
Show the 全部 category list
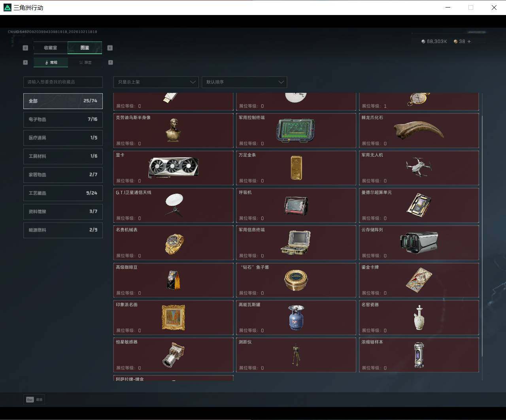[63, 101]
